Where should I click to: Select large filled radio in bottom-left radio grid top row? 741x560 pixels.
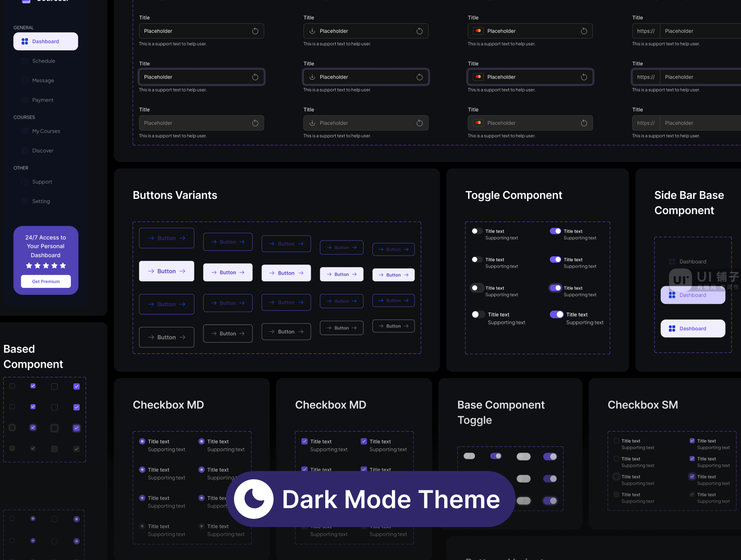tap(76, 519)
